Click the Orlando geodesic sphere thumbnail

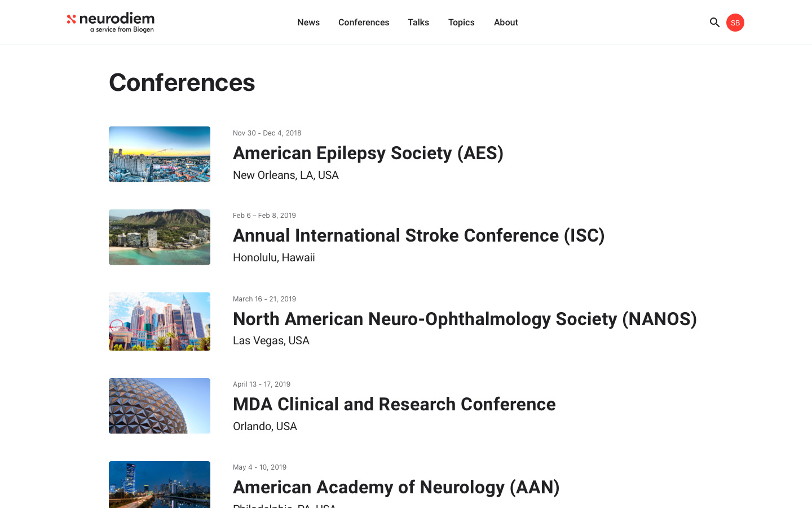point(160,406)
